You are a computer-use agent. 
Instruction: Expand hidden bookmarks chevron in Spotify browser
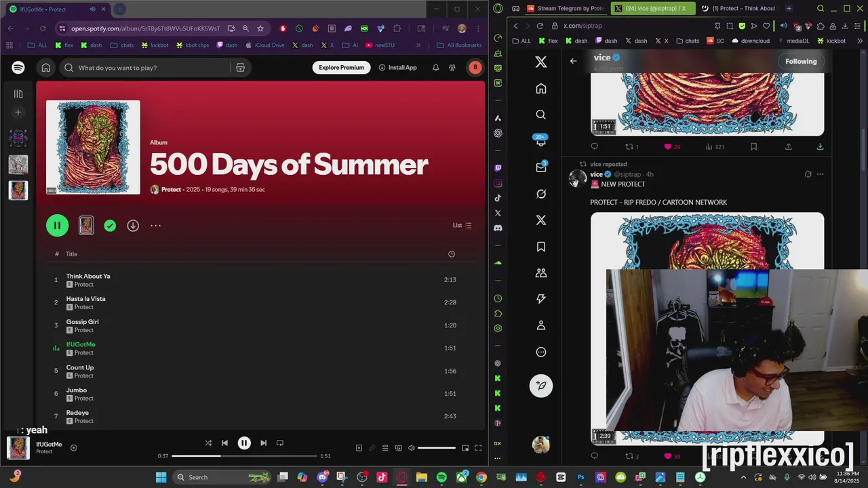(x=418, y=45)
